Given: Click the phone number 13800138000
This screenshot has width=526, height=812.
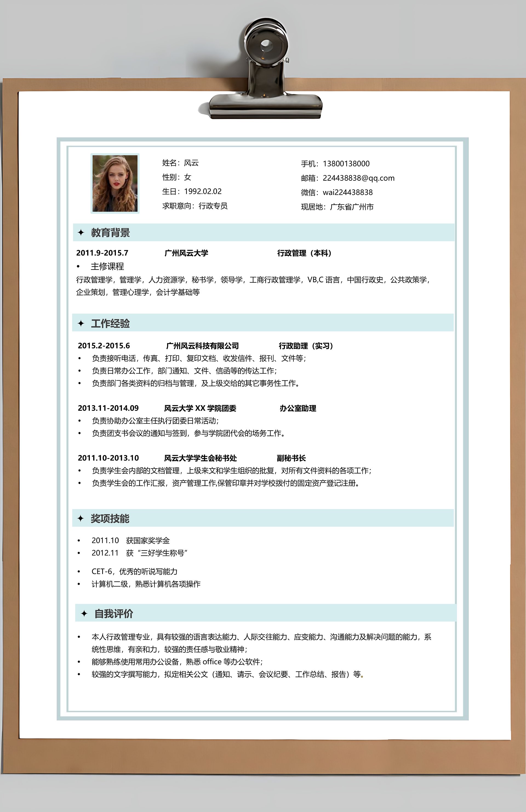Looking at the screenshot, I should pyautogui.click(x=346, y=164).
